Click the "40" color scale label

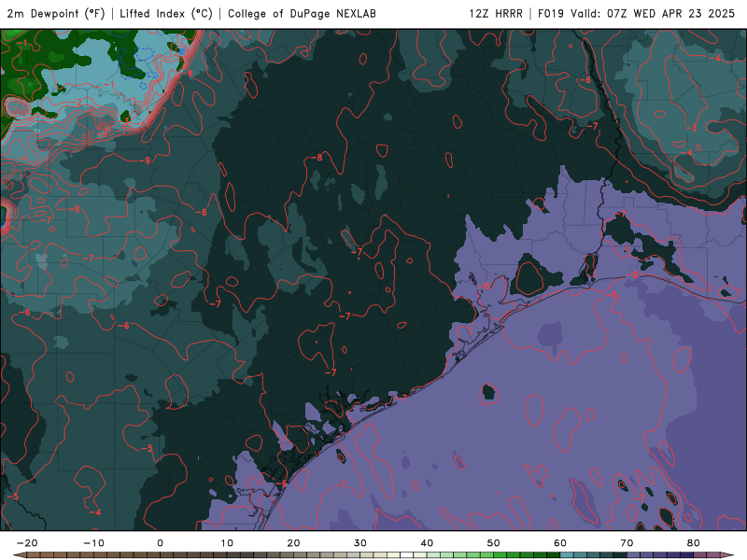(427, 543)
